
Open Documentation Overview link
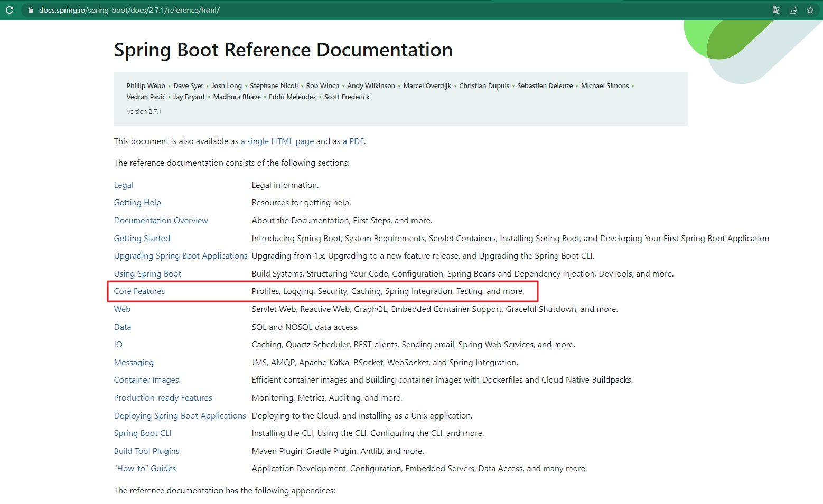tap(161, 221)
